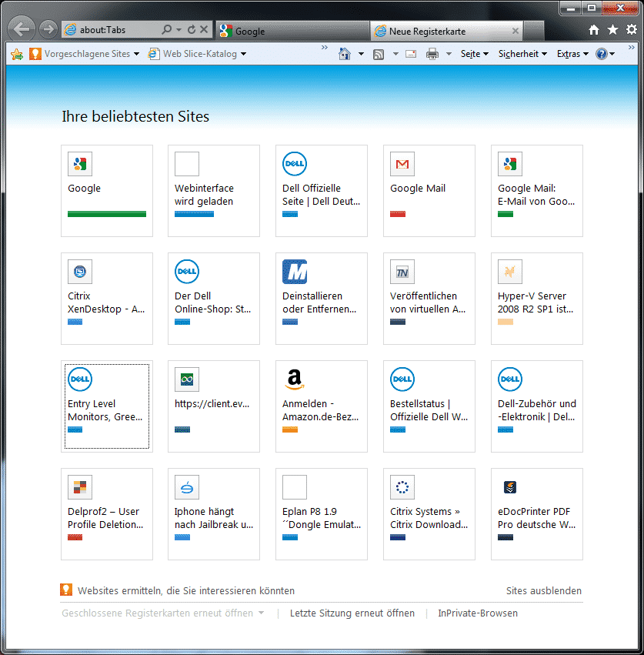This screenshot has height=655, width=644.
Task: Click the M icon on Deinstallieren oder Entfernen tile
Action: (x=295, y=272)
